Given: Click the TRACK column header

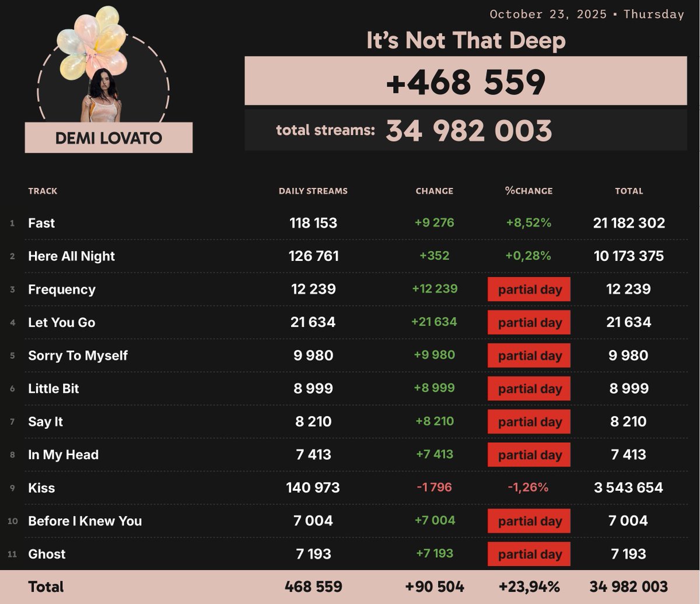Looking at the screenshot, I should (x=43, y=191).
